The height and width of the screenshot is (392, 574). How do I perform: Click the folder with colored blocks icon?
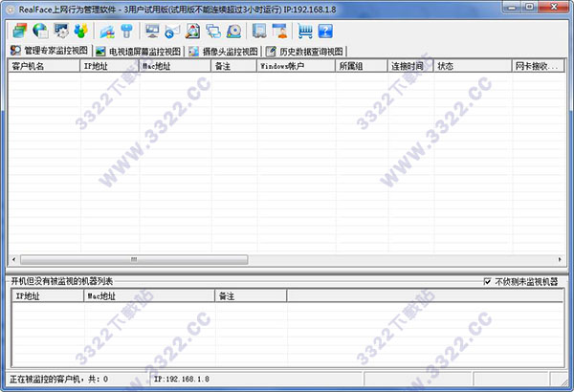pos(107,31)
